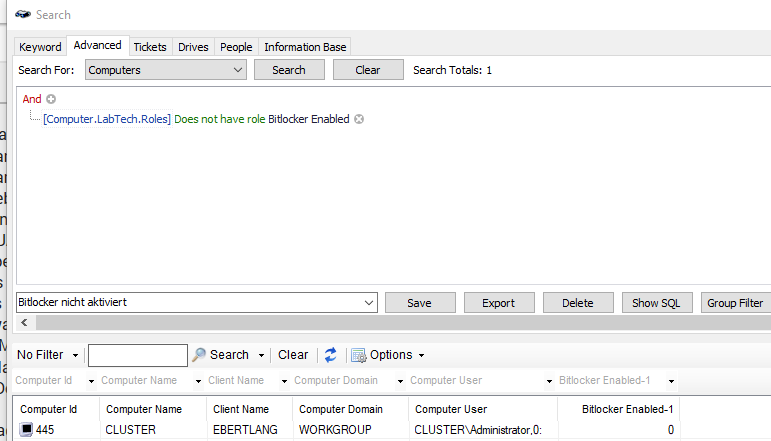Click the Search window title icon
771x441 pixels.
23,14
